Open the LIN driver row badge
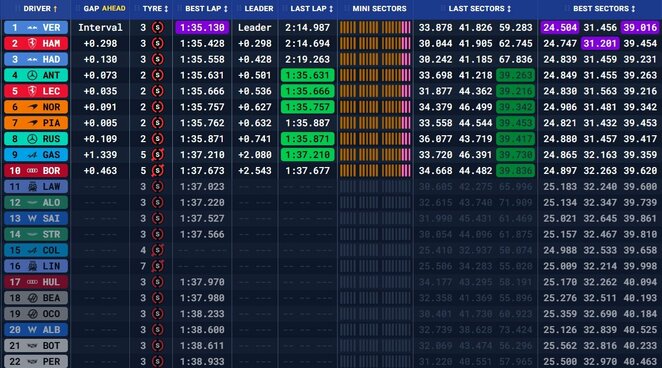Image resolution: width=662 pixels, height=368 pixels. [x=36, y=266]
